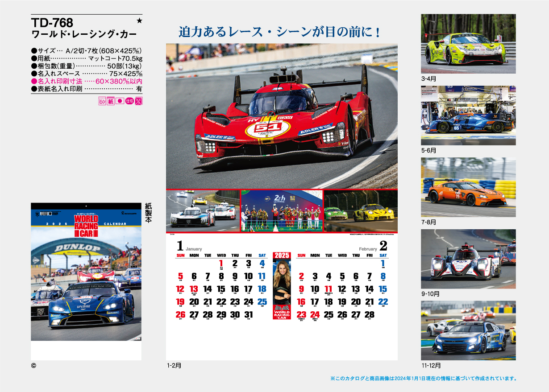Image resolution: width=549 pixels, height=392 pixels.
Task: Click the headline 迫力あるレース・シーンが目の前に！
Action: pos(280,32)
